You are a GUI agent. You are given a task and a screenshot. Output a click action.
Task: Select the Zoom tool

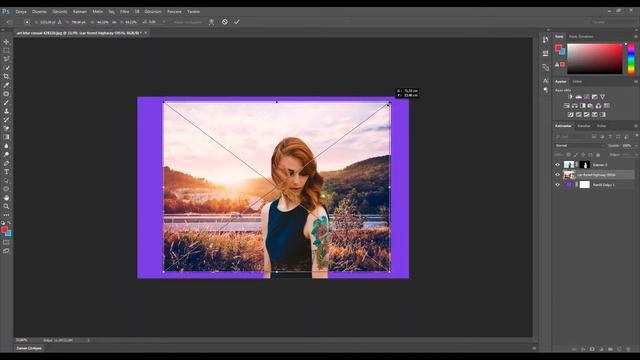click(x=6, y=206)
